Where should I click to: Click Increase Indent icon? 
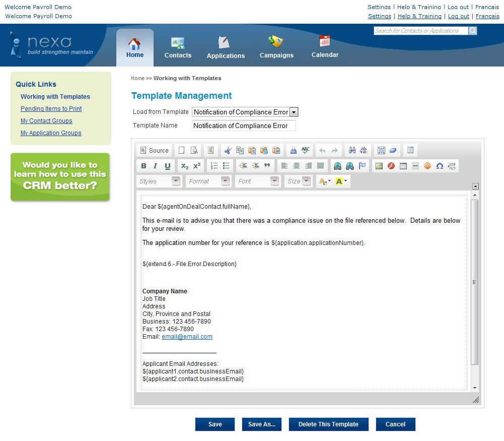click(255, 166)
